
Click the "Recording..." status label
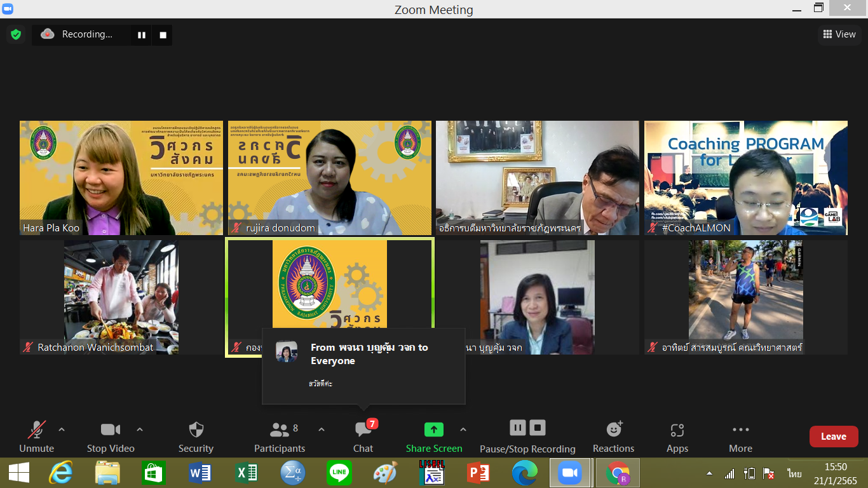pyautogui.click(x=87, y=34)
